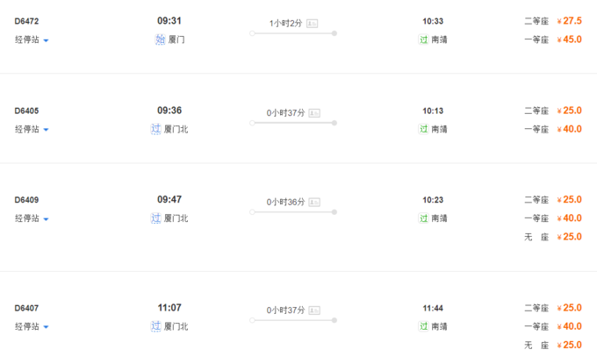
Task: Show 经停站 stops for train D6409
Action: (x=32, y=218)
